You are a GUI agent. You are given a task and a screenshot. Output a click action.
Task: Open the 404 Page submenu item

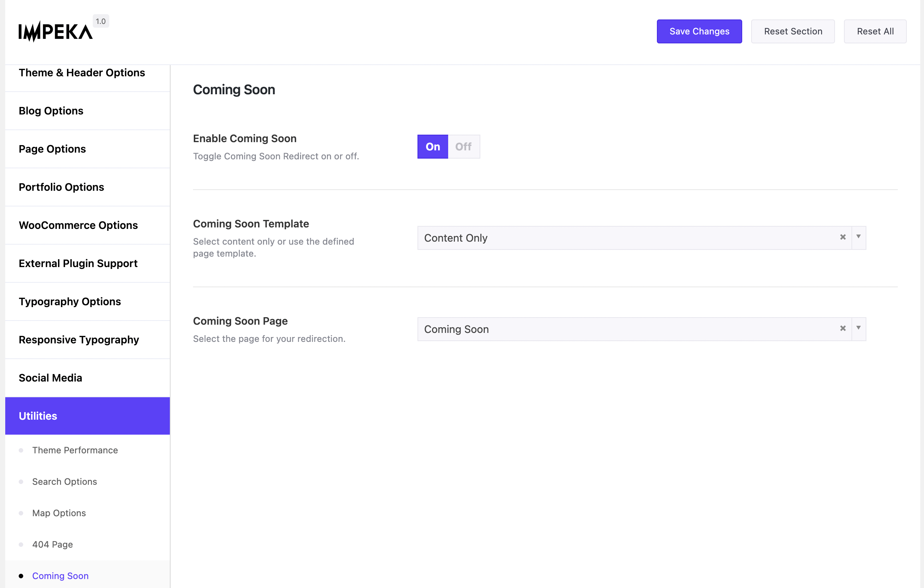[53, 544]
